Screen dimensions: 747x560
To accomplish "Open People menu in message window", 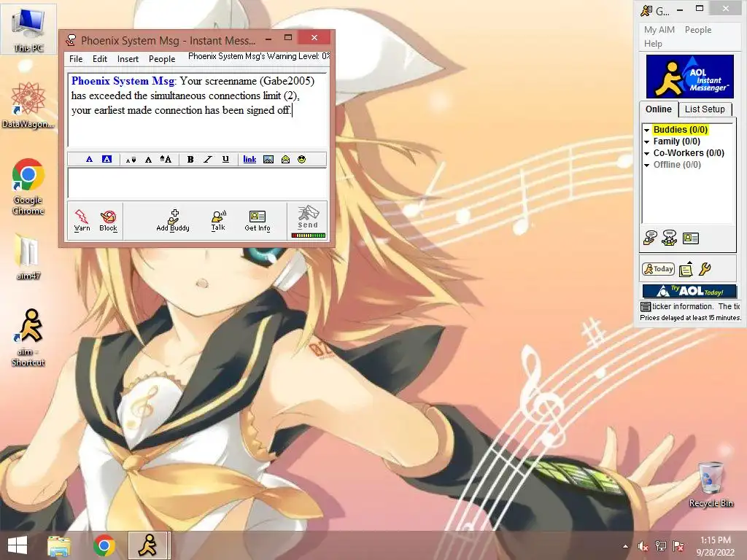I will coord(162,58).
